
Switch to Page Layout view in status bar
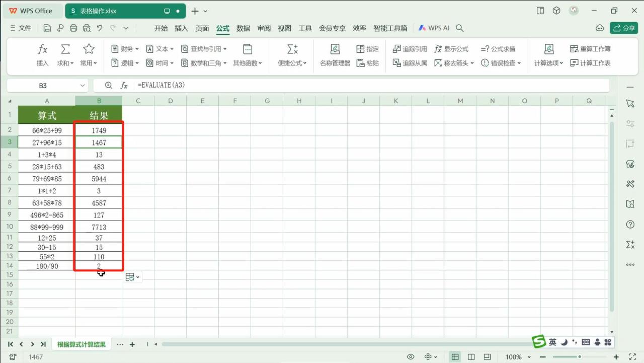pos(471,357)
